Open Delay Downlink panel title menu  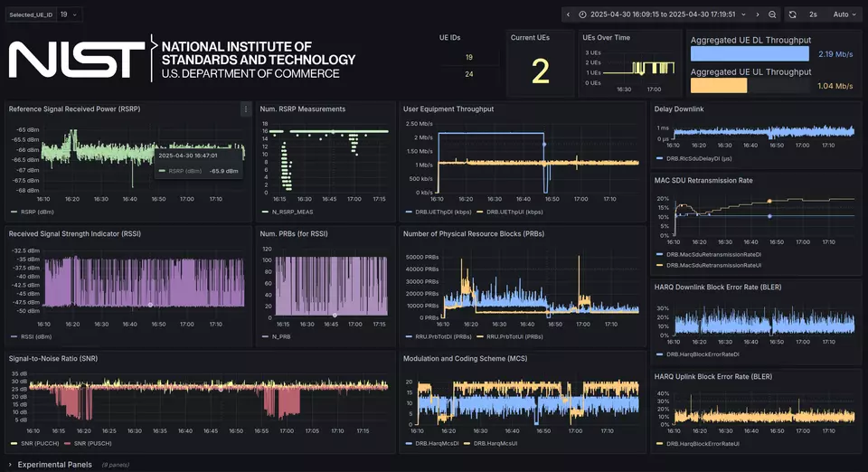pyautogui.click(x=679, y=109)
